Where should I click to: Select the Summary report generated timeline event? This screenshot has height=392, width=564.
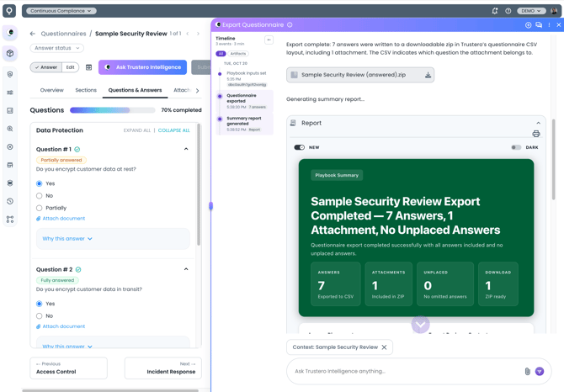tap(245, 124)
